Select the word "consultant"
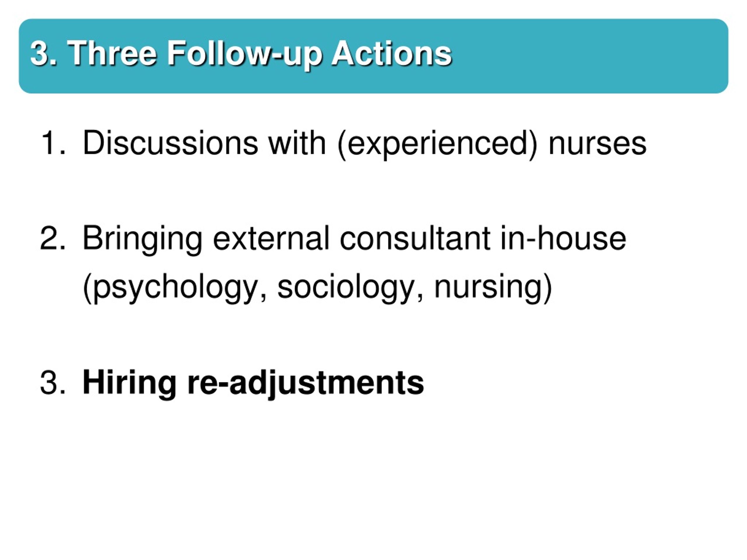This screenshot has width=747, height=560. 415,238
